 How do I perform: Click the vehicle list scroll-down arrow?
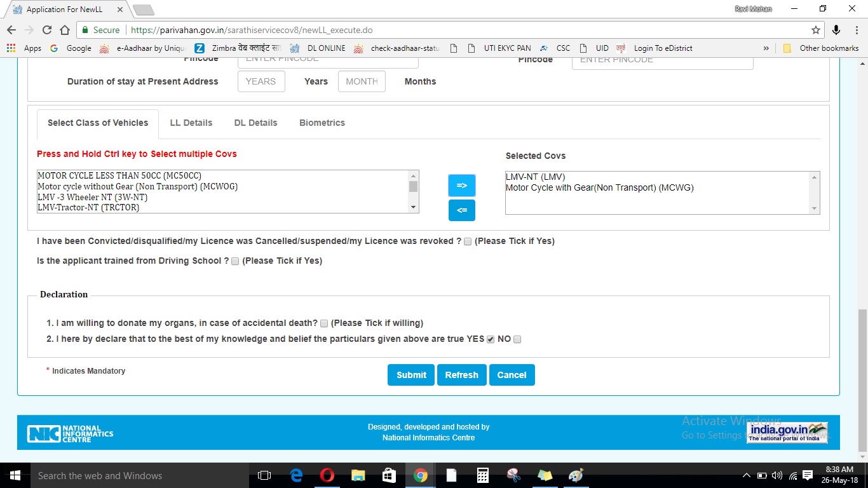click(413, 207)
